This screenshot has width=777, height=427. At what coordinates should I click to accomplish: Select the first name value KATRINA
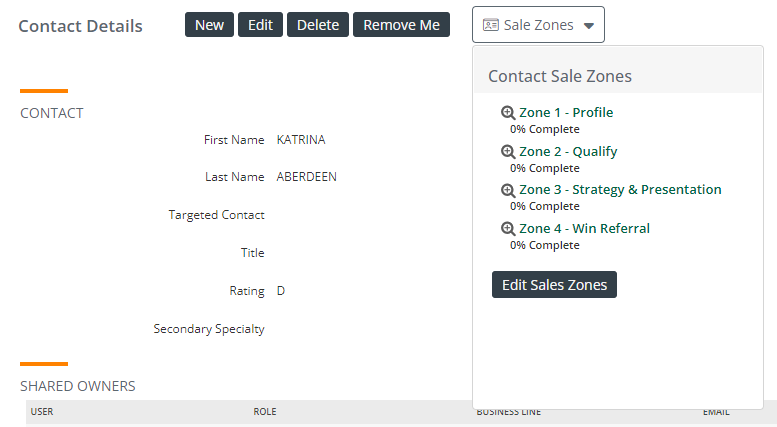(x=301, y=140)
